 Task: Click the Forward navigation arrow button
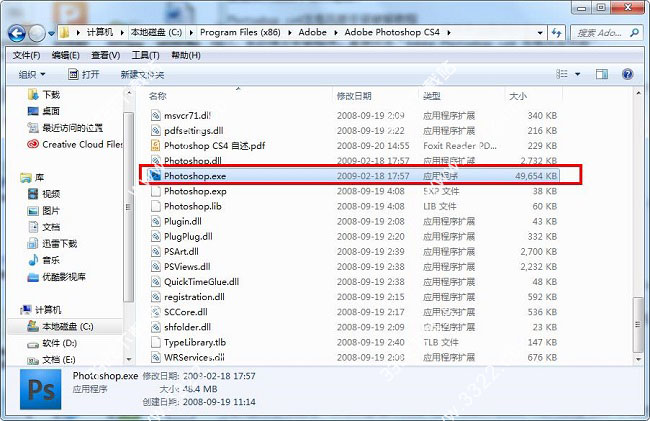coord(36,33)
